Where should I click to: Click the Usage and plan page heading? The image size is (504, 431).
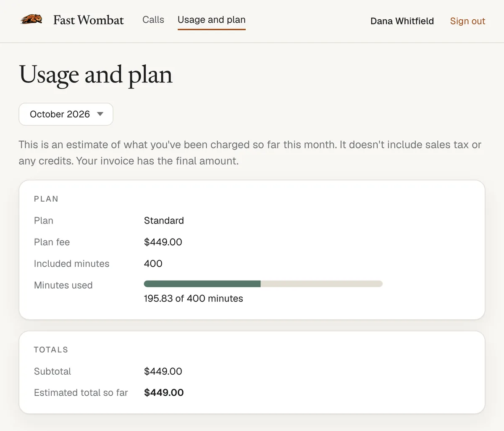tap(96, 75)
